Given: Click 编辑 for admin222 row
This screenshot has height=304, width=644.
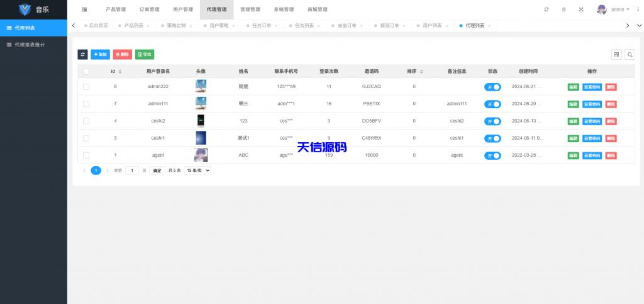Looking at the screenshot, I should [x=574, y=87].
